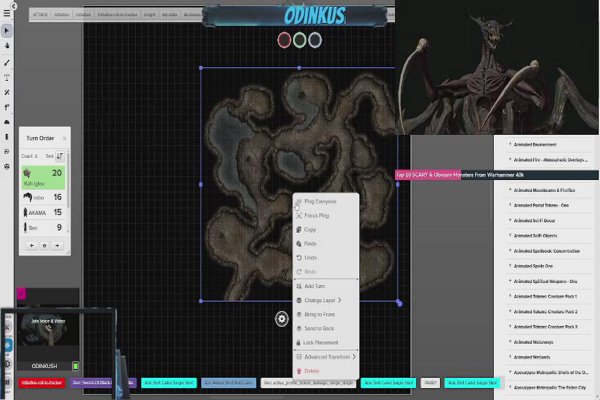
Task: Select the arrow Select tool
Action: click(x=7, y=31)
